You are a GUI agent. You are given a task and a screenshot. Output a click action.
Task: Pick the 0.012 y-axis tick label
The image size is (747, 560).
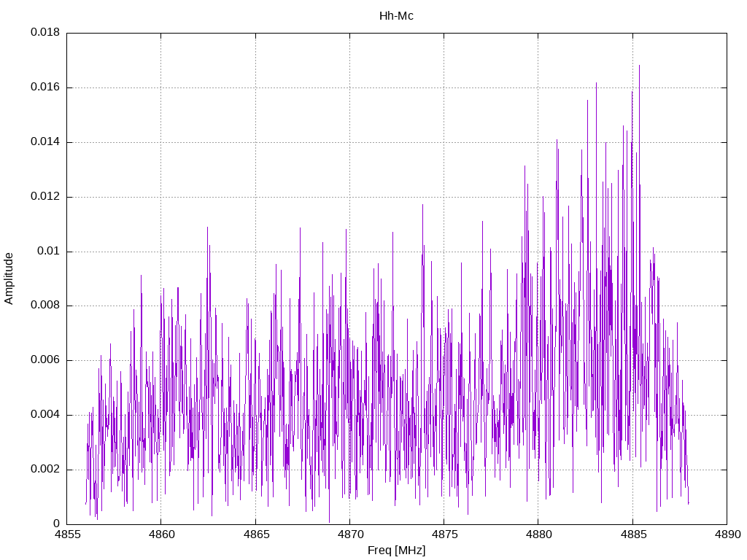45,197
